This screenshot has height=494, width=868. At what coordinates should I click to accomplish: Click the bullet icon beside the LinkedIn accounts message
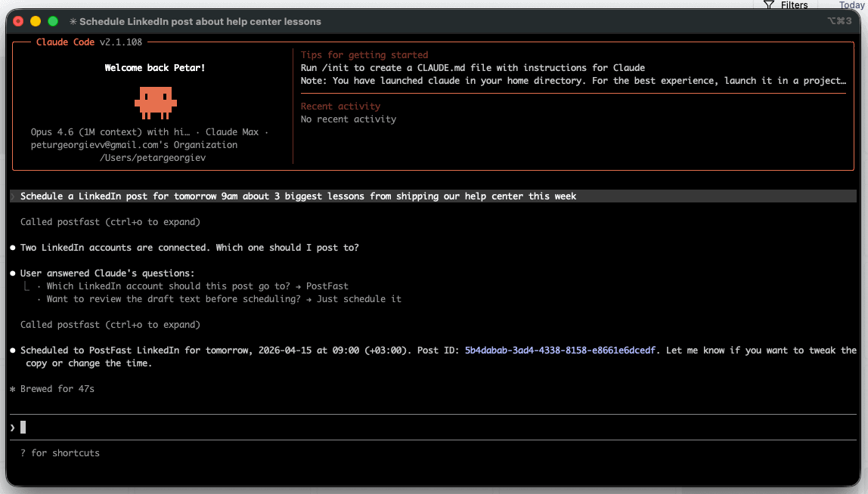point(12,247)
